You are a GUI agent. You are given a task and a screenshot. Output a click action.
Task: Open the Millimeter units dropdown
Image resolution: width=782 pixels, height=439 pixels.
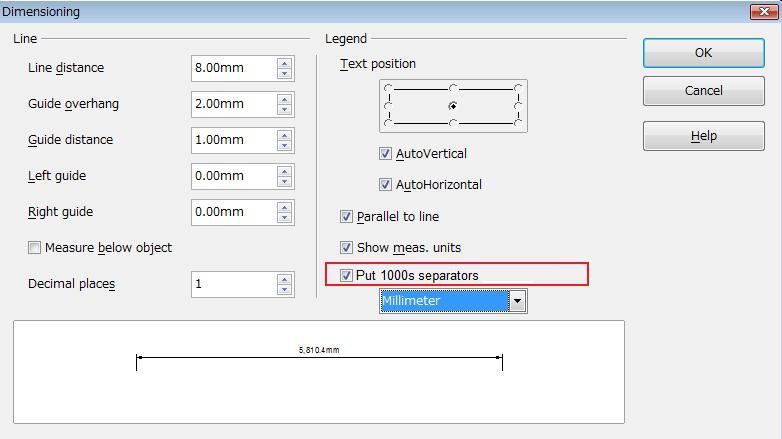click(x=517, y=301)
